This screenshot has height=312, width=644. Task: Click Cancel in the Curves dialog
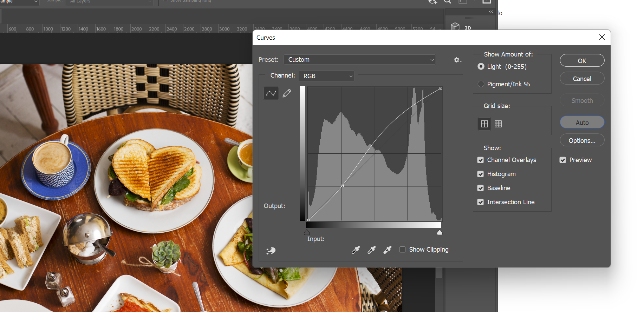(582, 79)
